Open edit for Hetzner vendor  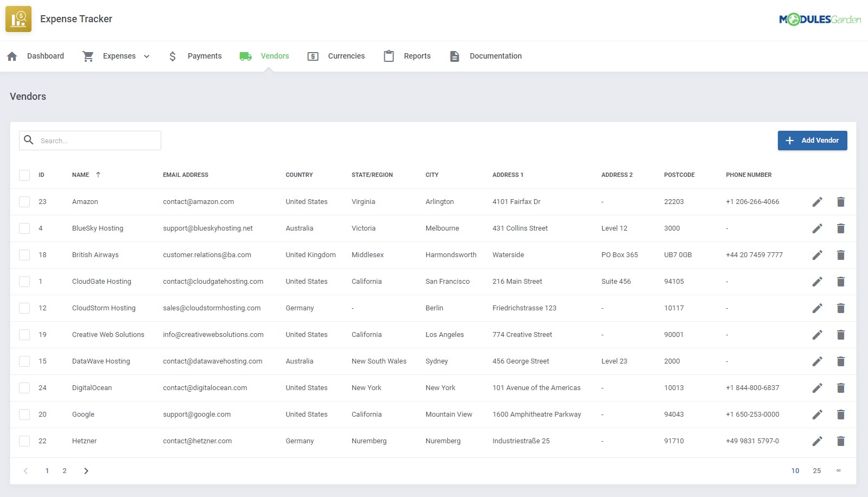(817, 441)
